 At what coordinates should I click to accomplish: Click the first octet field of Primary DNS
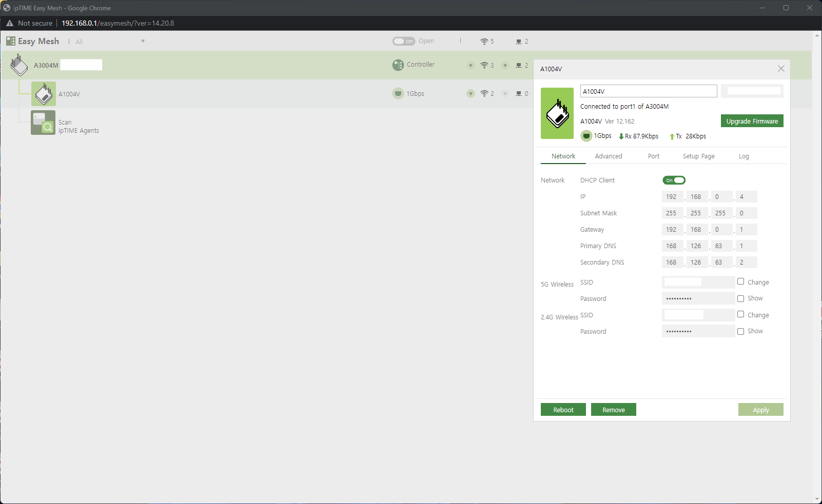[672, 246]
